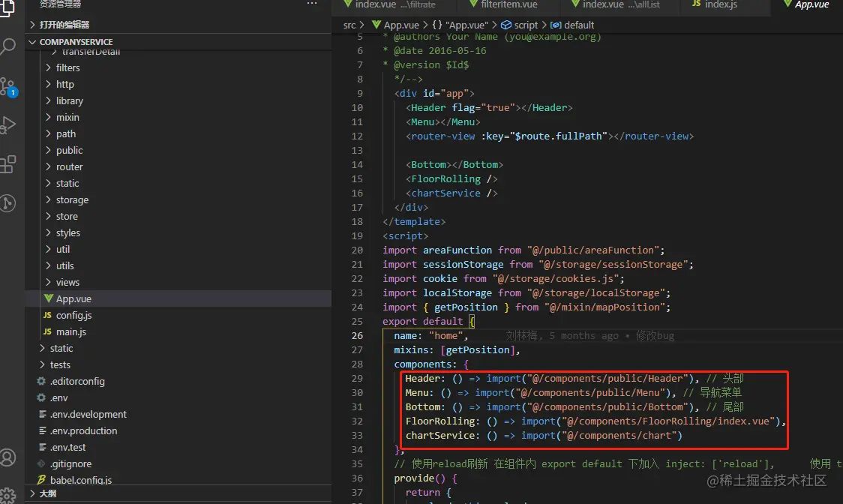Open explorer more actions ellipsis
This screenshot has height=504, width=843.
(x=312, y=4)
